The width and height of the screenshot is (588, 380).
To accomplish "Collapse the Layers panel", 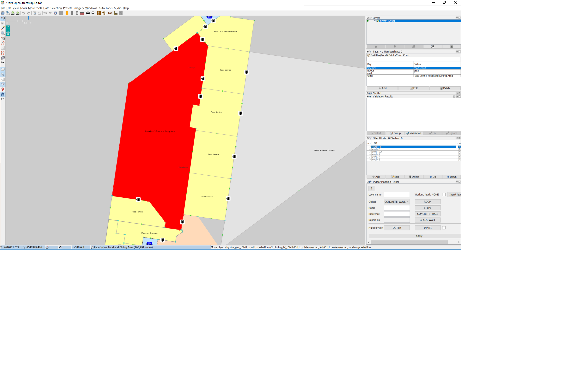I will click(368, 18).
